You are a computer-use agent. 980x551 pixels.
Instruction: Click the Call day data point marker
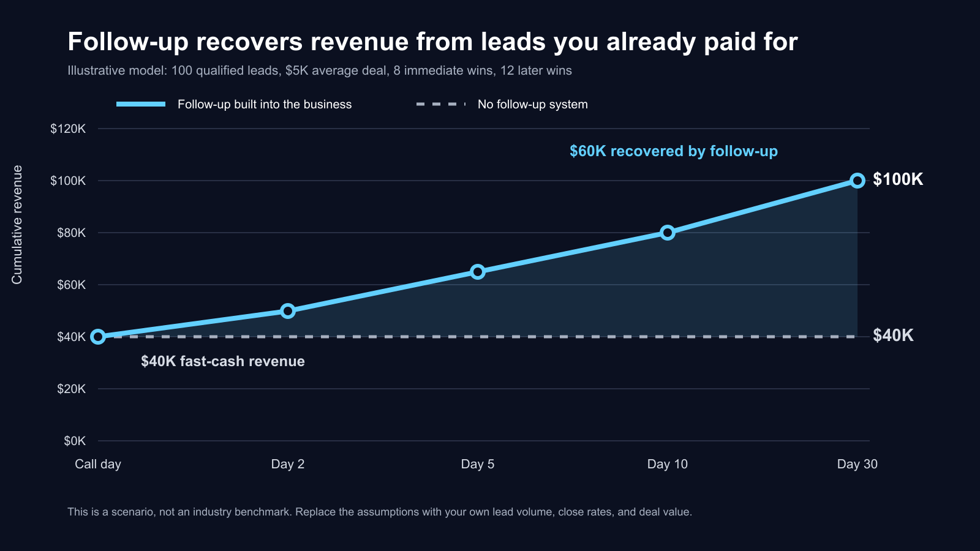(x=98, y=337)
